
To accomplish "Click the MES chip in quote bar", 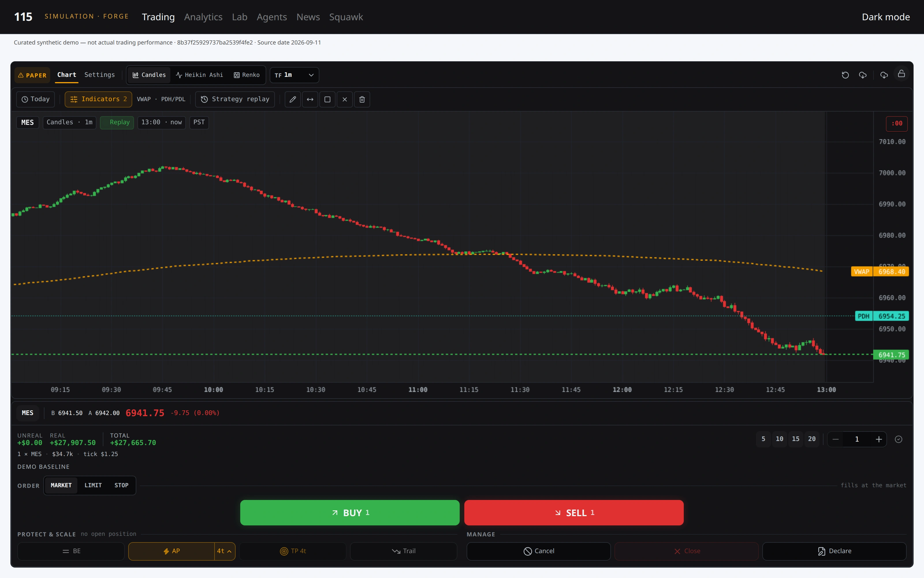I will (x=27, y=413).
